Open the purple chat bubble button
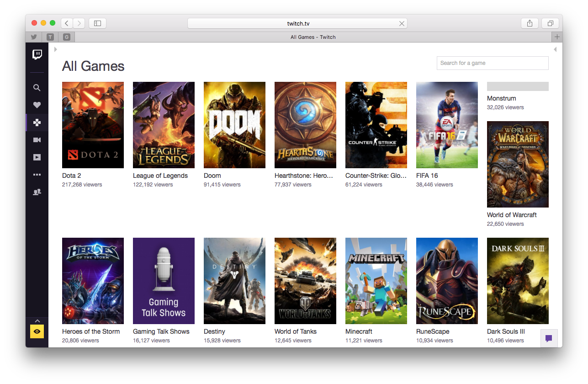 coord(549,338)
